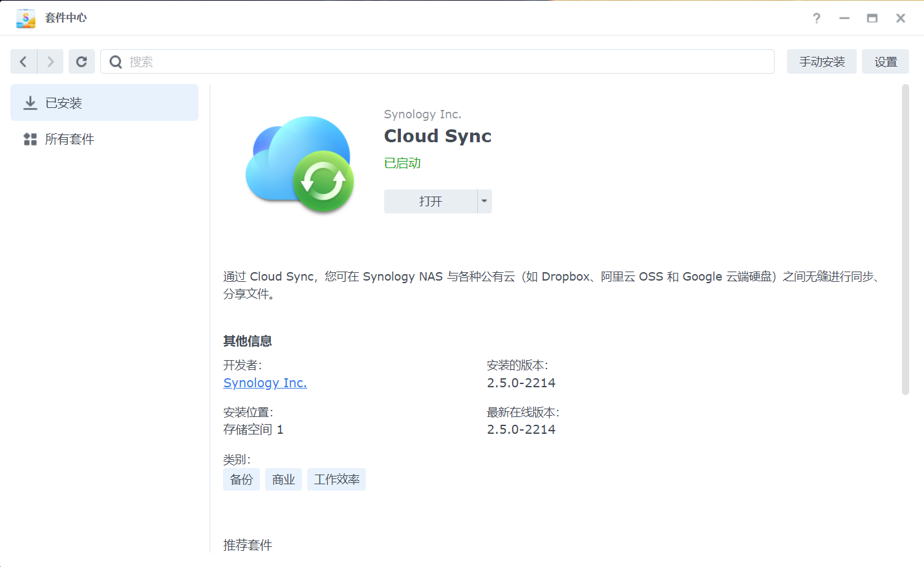Click the 商业 category tag

(x=283, y=479)
